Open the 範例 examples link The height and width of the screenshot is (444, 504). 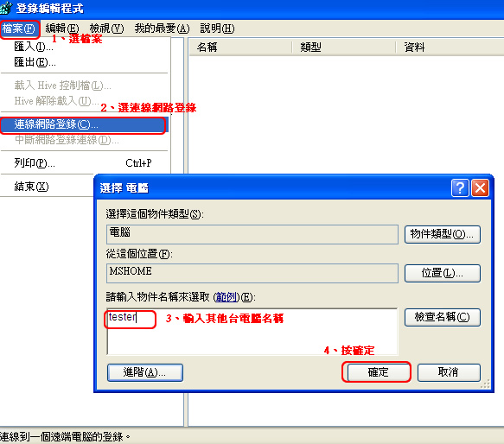[226, 297]
